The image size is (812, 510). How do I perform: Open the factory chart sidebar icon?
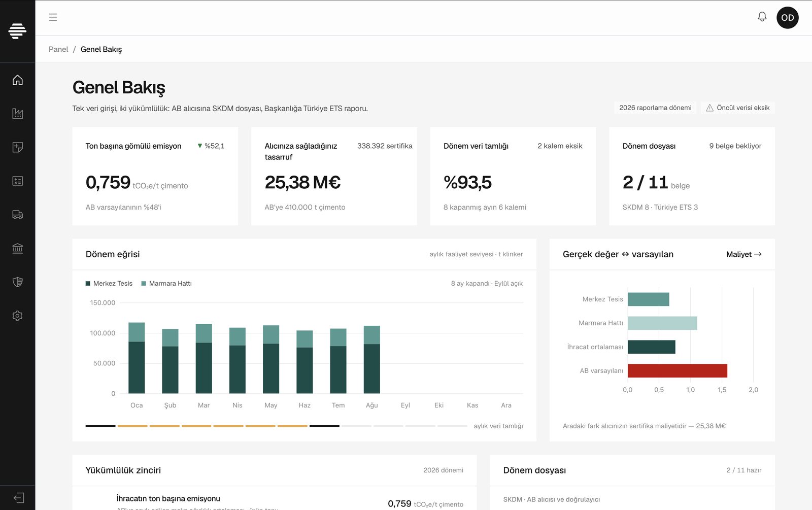point(18,114)
